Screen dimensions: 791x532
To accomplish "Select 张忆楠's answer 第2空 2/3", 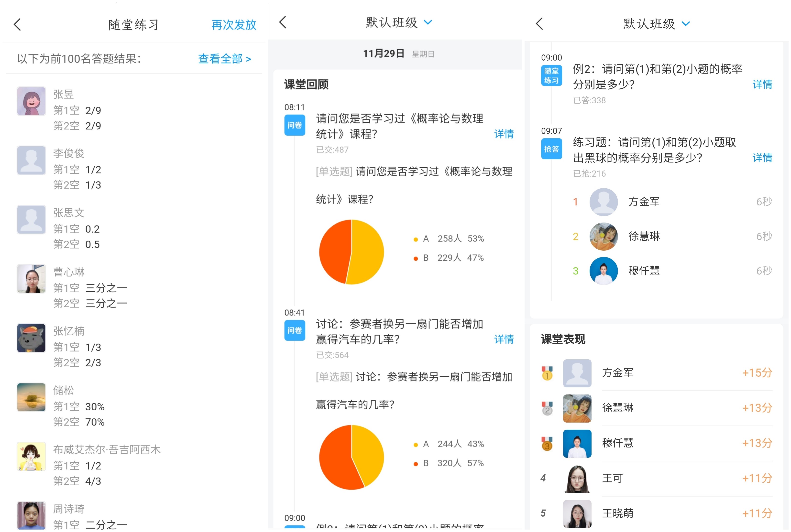I will (x=77, y=363).
